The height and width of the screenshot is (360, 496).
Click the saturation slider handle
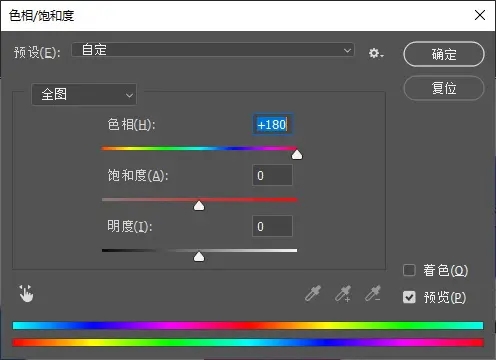click(199, 206)
